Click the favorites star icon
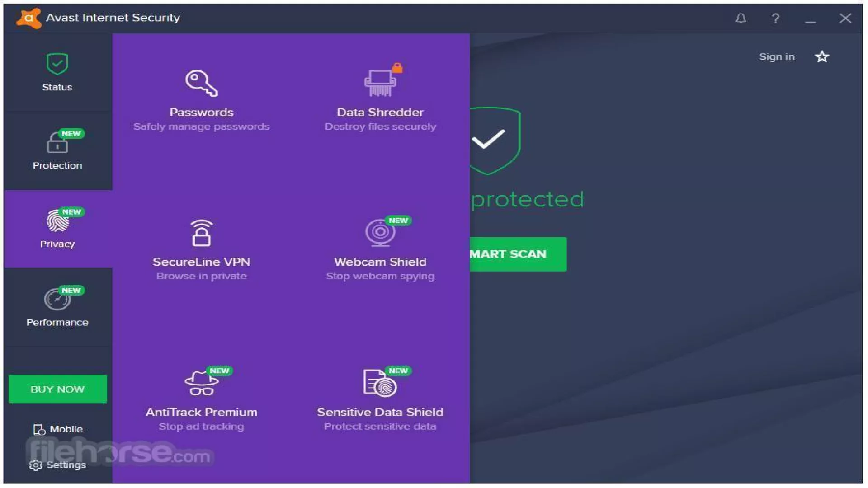868x488 pixels. [821, 57]
